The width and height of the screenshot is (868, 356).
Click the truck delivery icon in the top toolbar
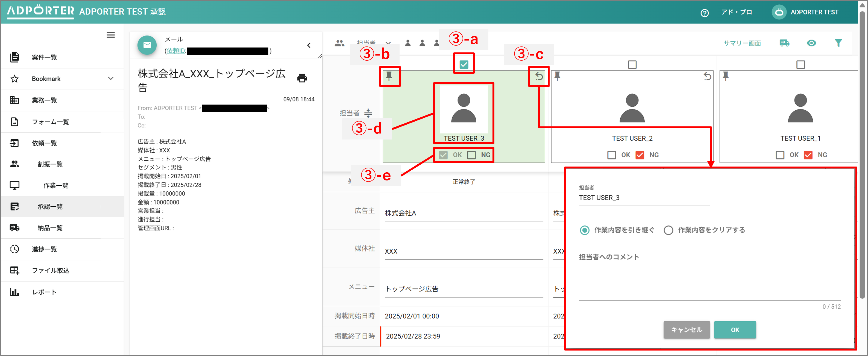click(784, 43)
